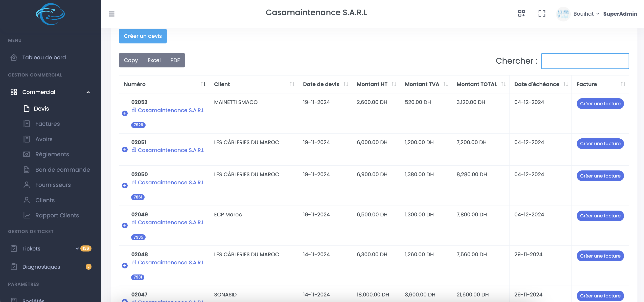Click the Diagnostiques orange notification dot

pos(88,267)
